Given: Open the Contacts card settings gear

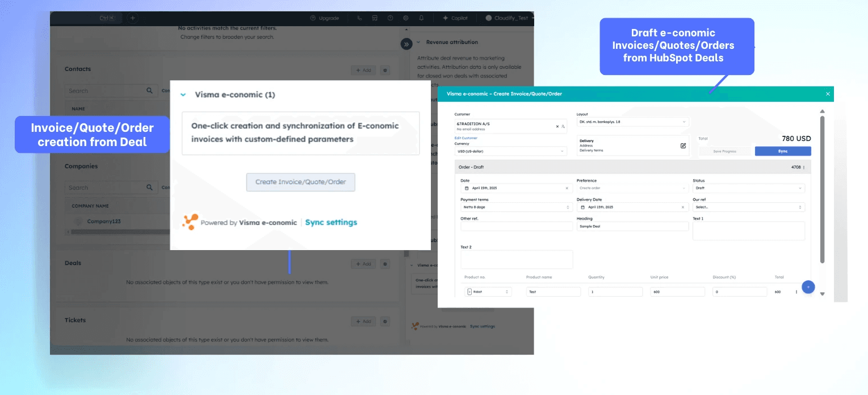Looking at the screenshot, I should [385, 70].
